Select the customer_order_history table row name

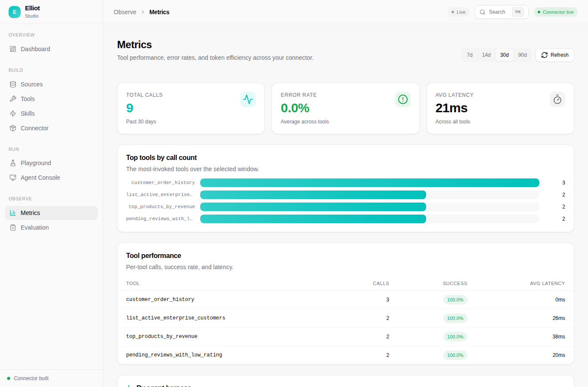[x=160, y=299]
